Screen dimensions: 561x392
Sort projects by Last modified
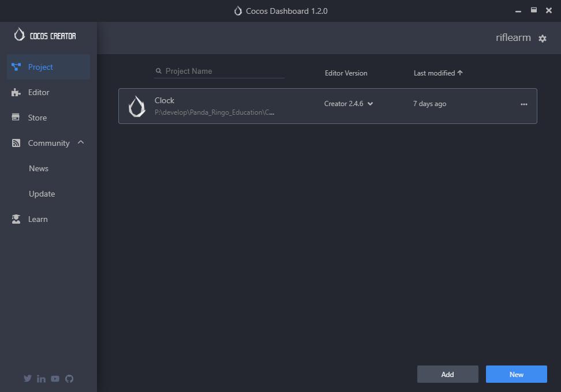tap(438, 73)
